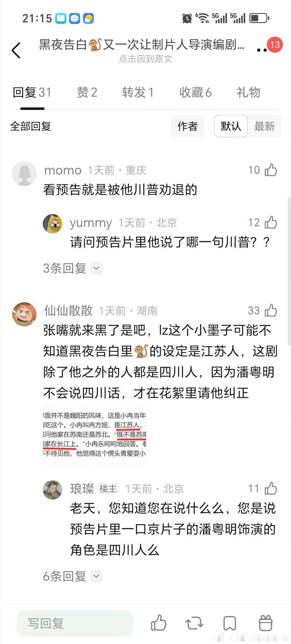Tap the bottom bar like icon

pyautogui.click(x=158, y=623)
